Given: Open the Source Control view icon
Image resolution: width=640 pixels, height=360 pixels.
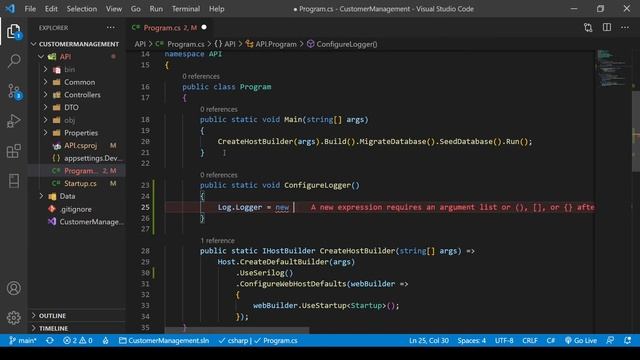Looking at the screenshot, I should pos(14,91).
